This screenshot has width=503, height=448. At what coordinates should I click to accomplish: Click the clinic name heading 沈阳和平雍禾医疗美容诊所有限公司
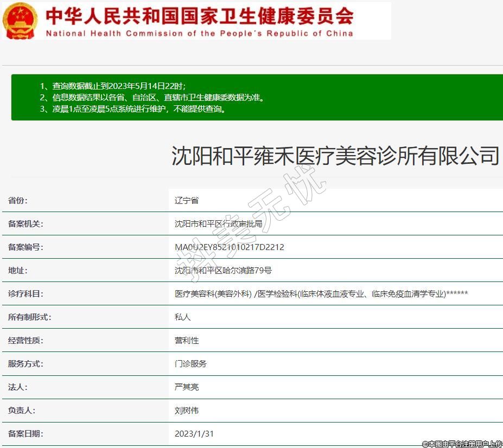(x=335, y=156)
